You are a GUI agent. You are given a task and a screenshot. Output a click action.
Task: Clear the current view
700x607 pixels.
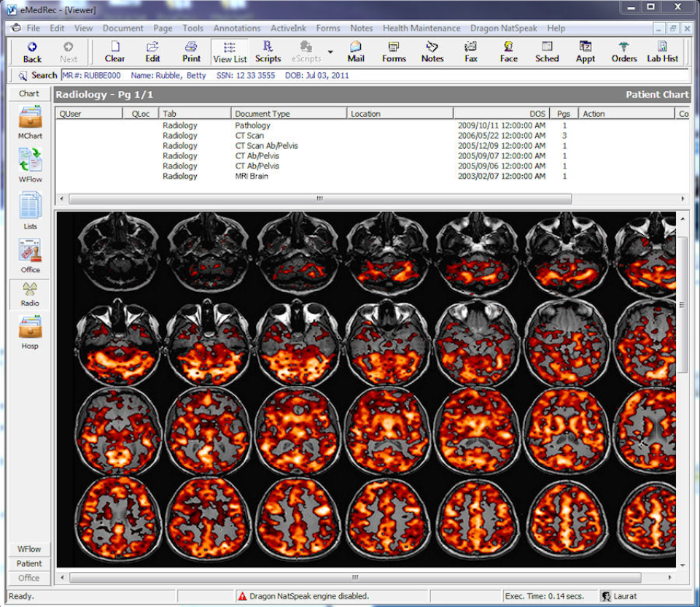point(114,51)
